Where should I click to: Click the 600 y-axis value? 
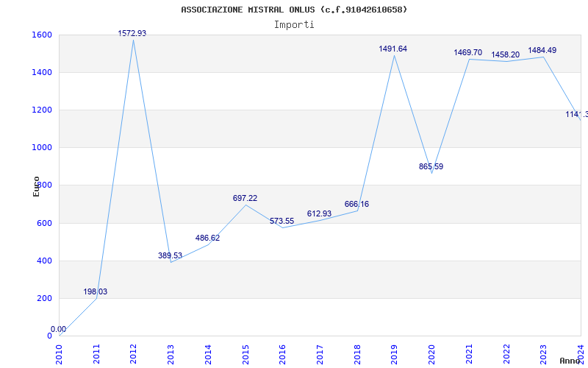pos(45,223)
